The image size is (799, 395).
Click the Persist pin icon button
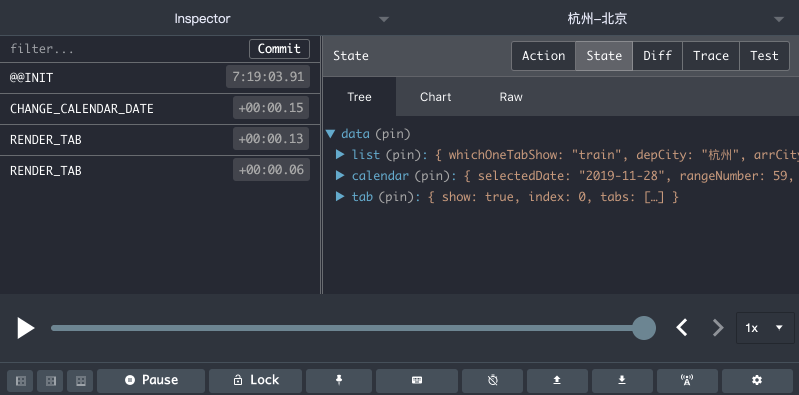click(x=339, y=381)
